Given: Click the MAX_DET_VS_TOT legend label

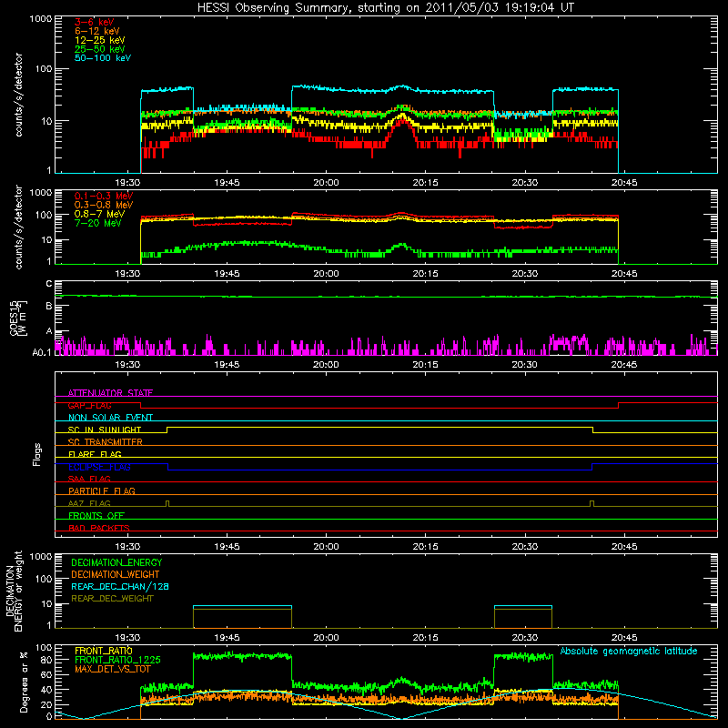Looking at the screenshot, I should pyautogui.click(x=113, y=669).
